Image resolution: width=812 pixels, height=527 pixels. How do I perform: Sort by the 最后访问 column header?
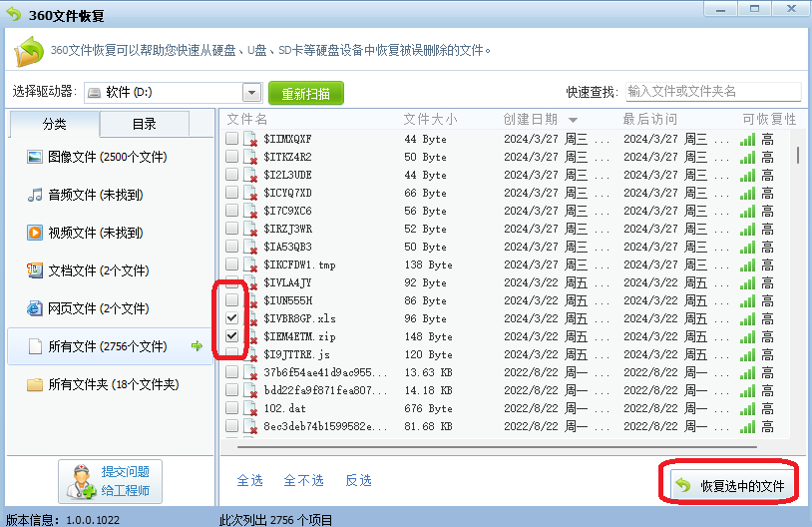[x=650, y=120]
